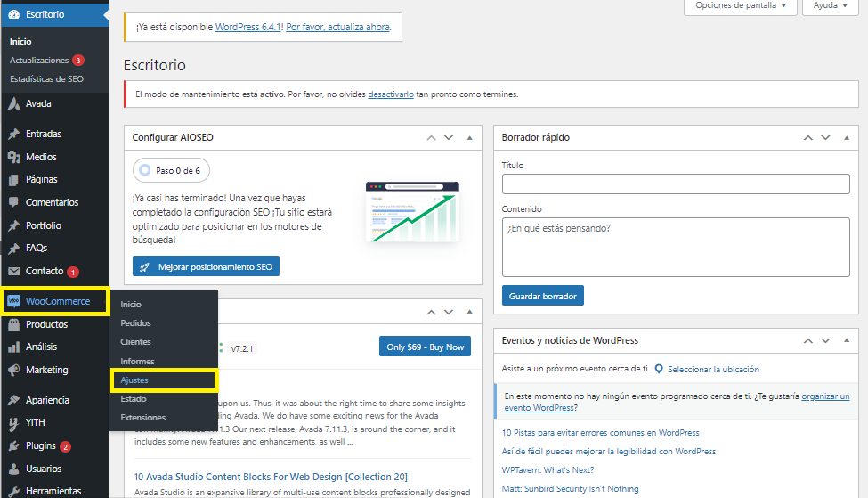This screenshot has width=868, height=498.
Task: Click the Título input field
Action: click(674, 184)
